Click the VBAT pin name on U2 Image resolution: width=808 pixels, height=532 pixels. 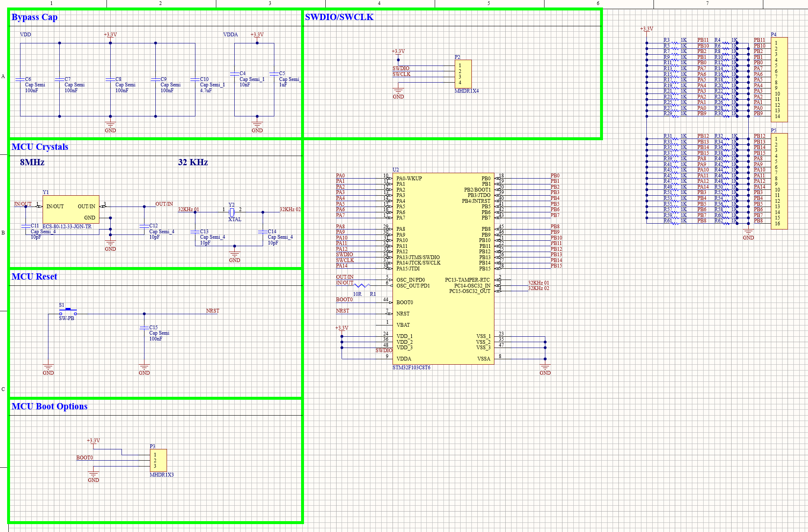click(403, 325)
